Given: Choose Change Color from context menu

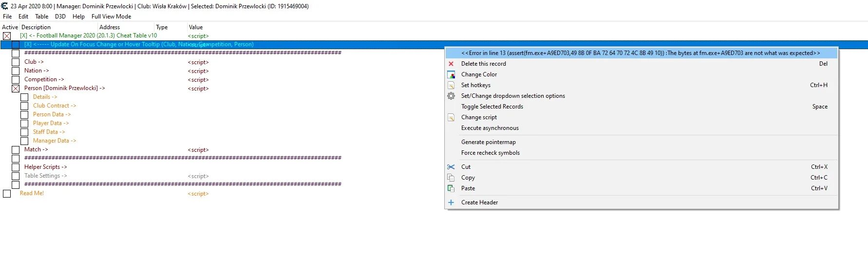Looking at the screenshot, I should [x=642, y=74].
